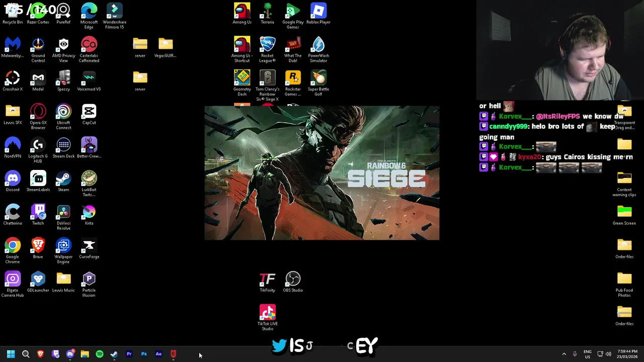Open Elgato Camera Hub
Screen dimensions: 644x362
(x=13, y=285)
